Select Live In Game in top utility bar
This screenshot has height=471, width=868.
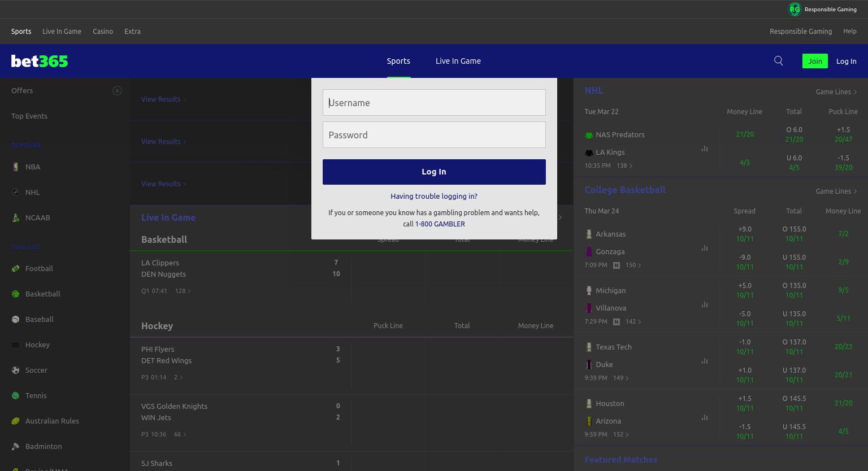point(62,31)
